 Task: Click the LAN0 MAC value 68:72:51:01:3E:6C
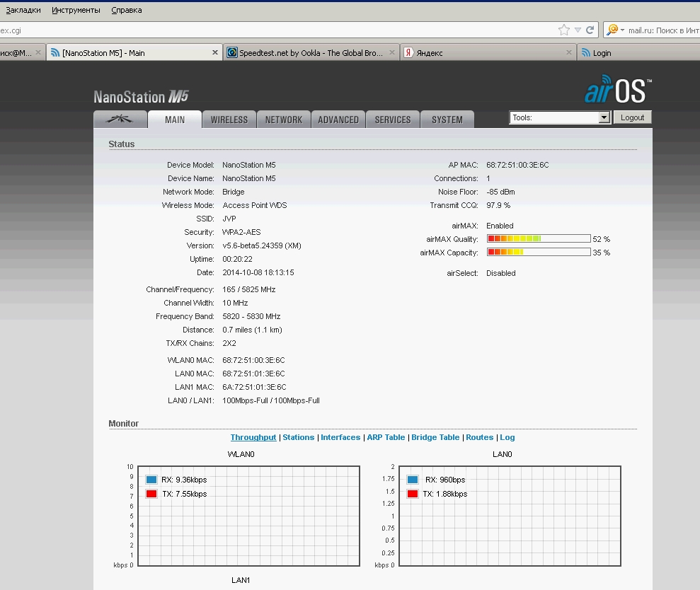253,374
